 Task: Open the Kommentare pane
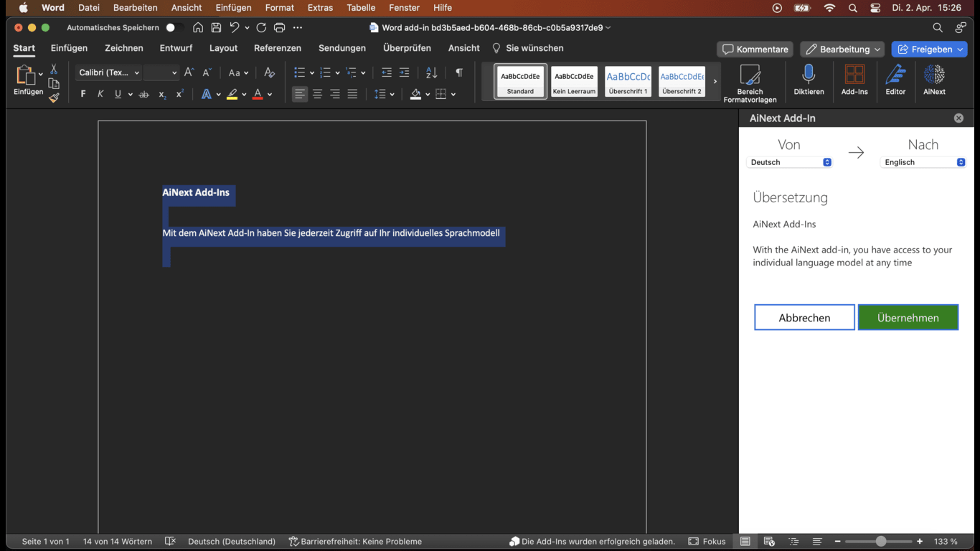tap(755, 50)
